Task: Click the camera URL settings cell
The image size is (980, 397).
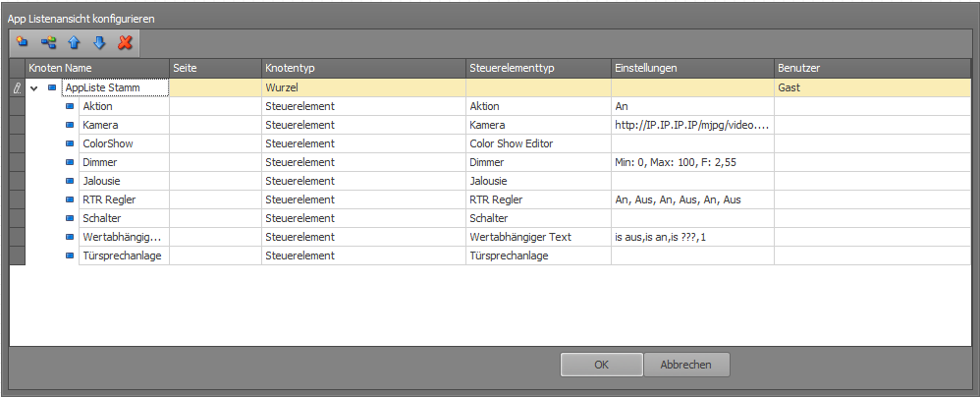Action: coord(692,126)
